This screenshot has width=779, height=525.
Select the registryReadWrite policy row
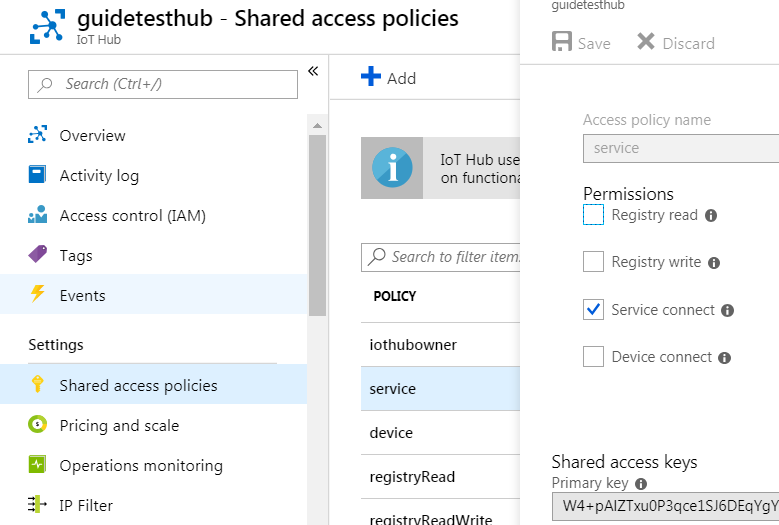[x=440, y=513]
